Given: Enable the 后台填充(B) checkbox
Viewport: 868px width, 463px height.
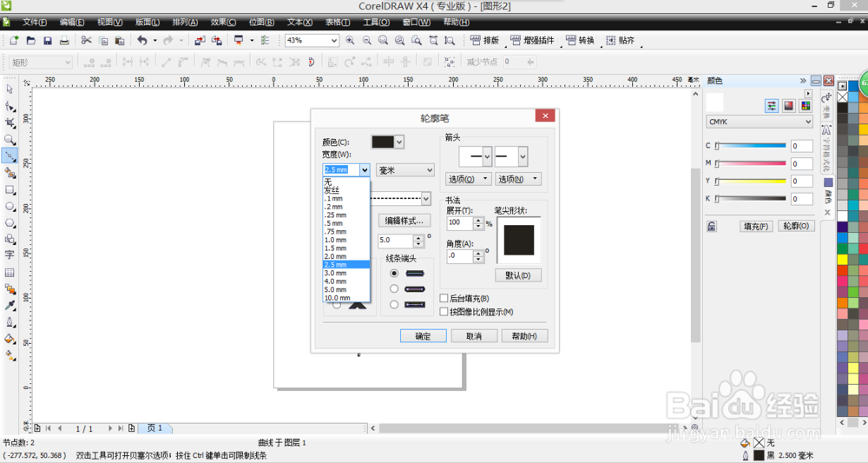Looking at the screenshot, I should pos(444,298).
